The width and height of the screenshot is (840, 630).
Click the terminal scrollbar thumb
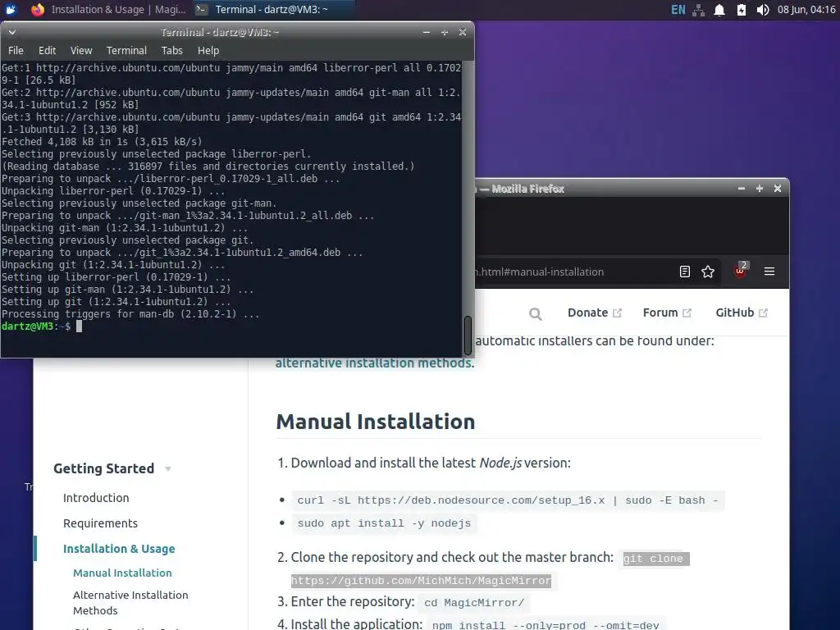(468, 335)
